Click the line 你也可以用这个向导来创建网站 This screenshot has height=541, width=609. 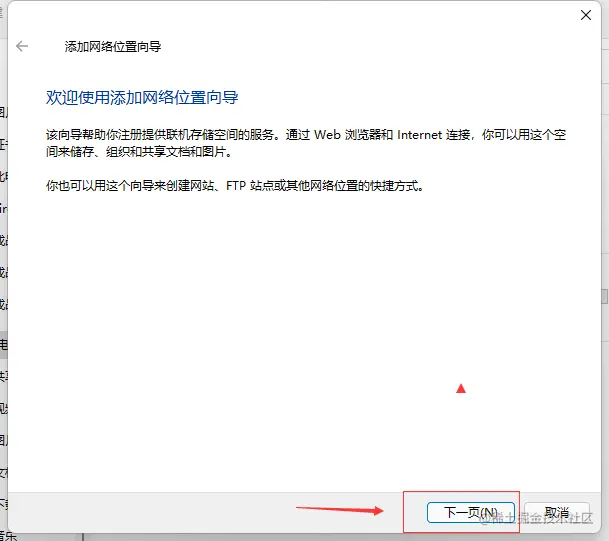[235, 186]
